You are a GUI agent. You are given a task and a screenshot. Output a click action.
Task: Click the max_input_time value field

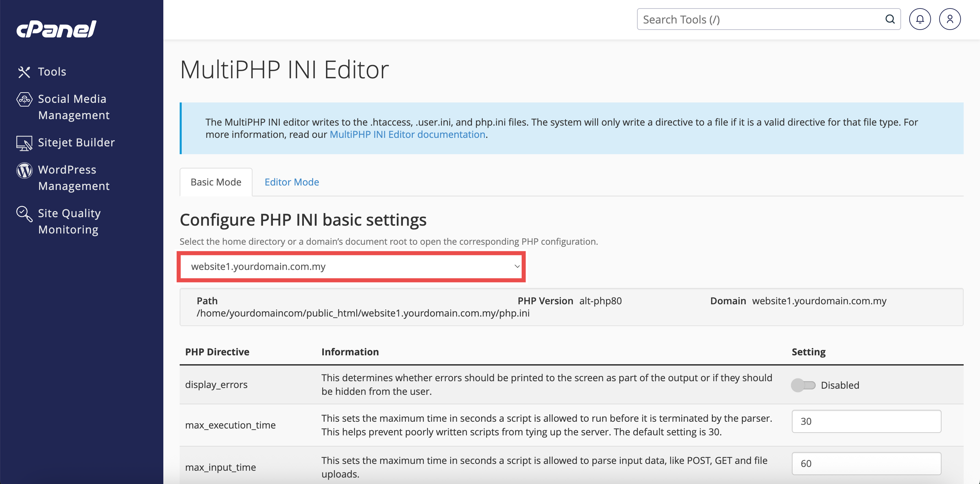click(x=866, y=464)
